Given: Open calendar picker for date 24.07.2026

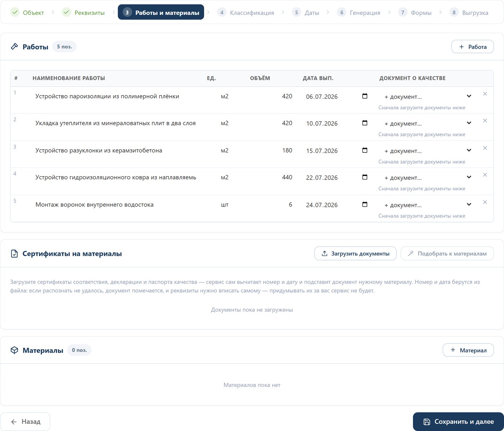Looking at the screenshot, I should click(x=365, y=204).
